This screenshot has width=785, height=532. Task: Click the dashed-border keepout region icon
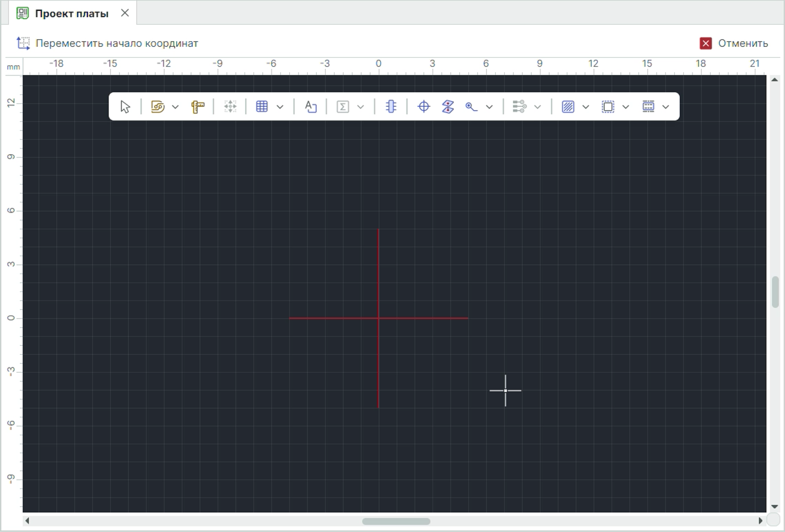[608, 107]
